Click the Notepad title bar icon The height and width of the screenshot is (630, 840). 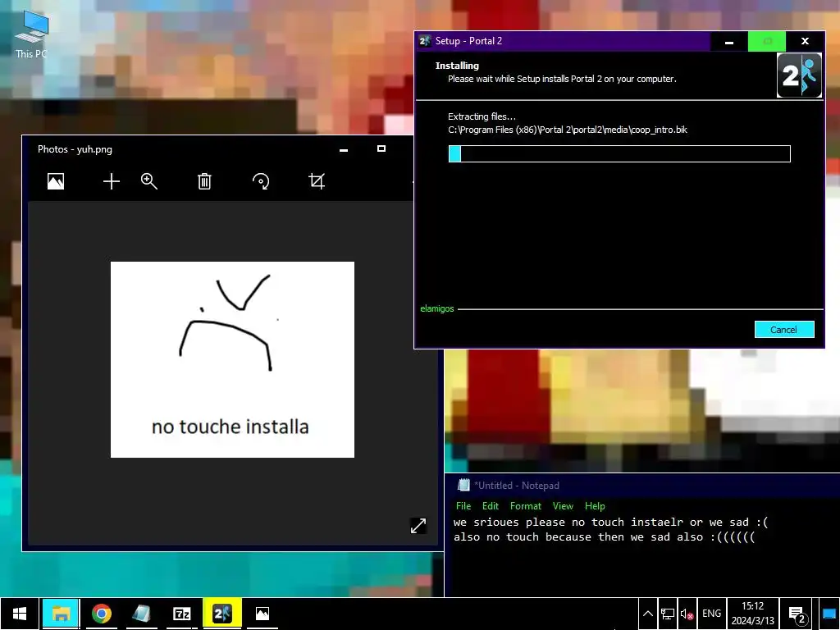[463, 486]
